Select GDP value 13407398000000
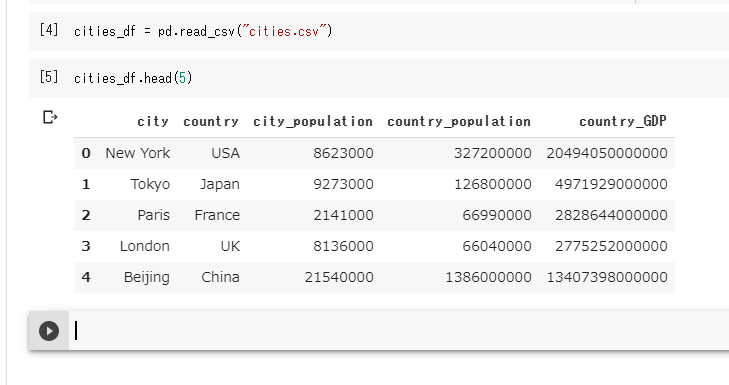The image size is (729, 385). click(607, 277)
